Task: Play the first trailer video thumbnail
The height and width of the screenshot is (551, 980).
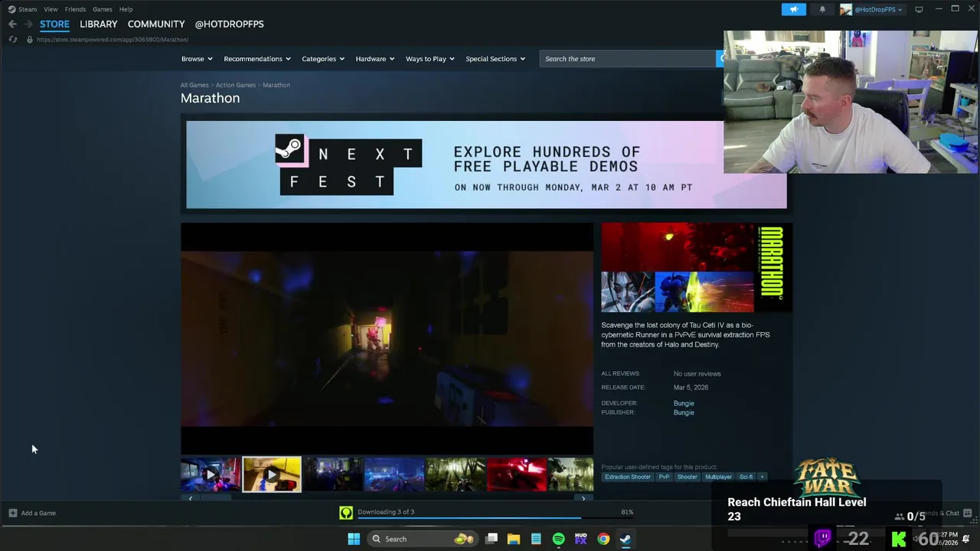Action: [211, 474]
